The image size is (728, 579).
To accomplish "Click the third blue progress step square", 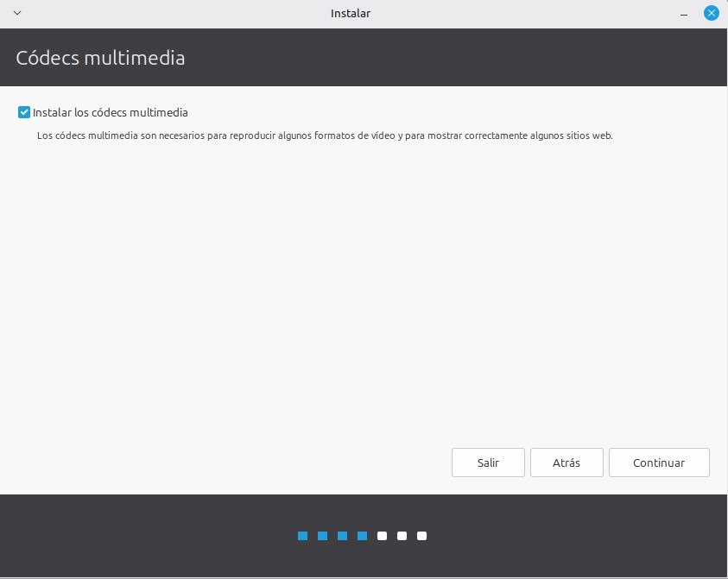I will pyautogui.click(x=343, y=536).
